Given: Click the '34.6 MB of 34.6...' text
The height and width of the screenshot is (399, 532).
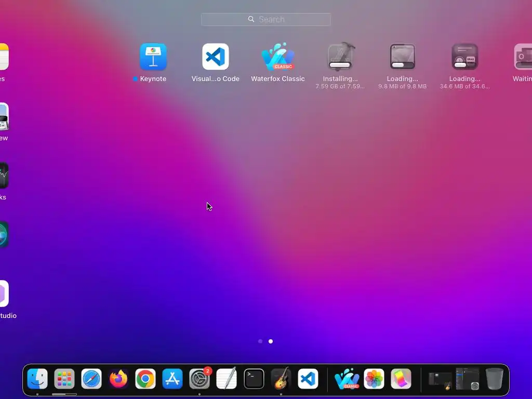Looking at the screenshot, I should 465,86.
